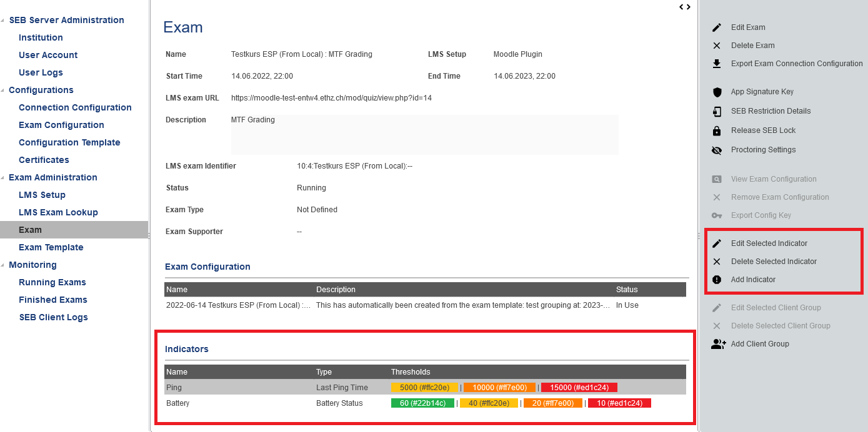Click the red 15000 Ping threshold swatch
The height and width of the screenshot is (432, 868).
click(579, 388)
